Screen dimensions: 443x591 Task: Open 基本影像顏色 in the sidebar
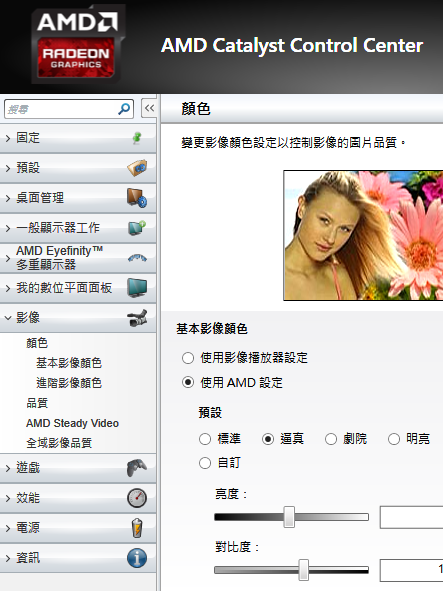69,363
